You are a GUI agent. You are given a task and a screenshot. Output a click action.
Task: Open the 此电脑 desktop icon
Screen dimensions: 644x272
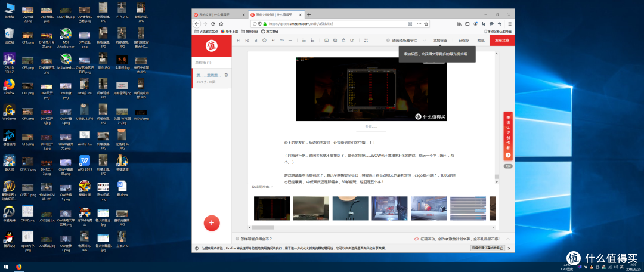tap(9, 11)
